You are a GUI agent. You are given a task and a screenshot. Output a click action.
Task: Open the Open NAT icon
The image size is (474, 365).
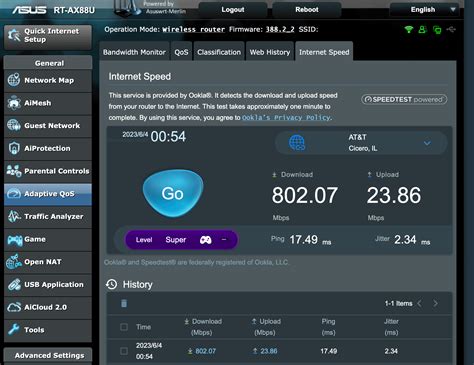pyautogui.click(x=14, y=262)
